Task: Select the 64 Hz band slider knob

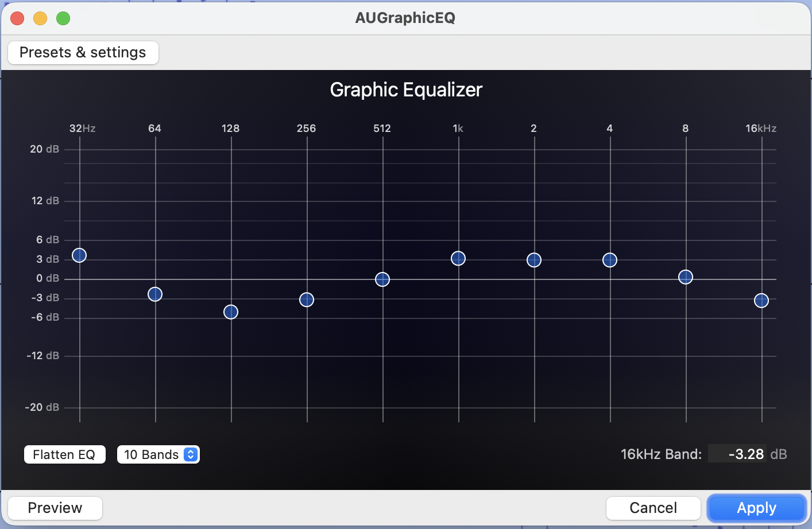Action: pyautogui.click(x=155, y=294)
